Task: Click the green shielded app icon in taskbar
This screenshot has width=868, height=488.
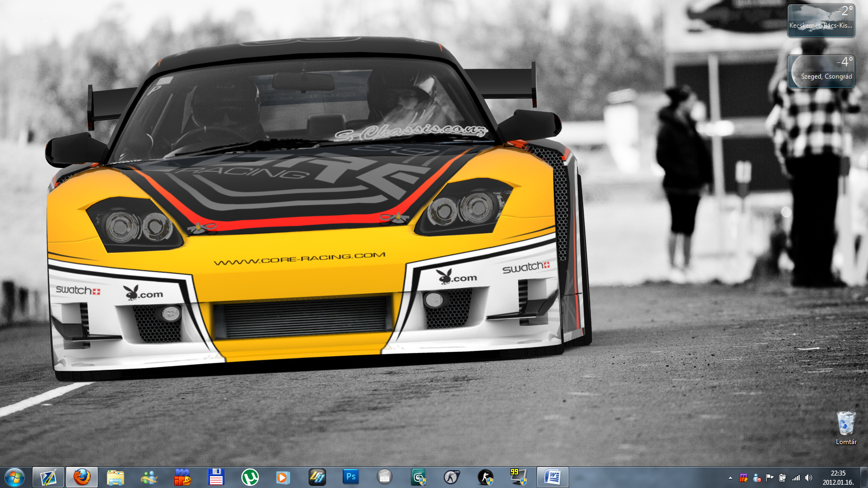Action: click(418, 477)
